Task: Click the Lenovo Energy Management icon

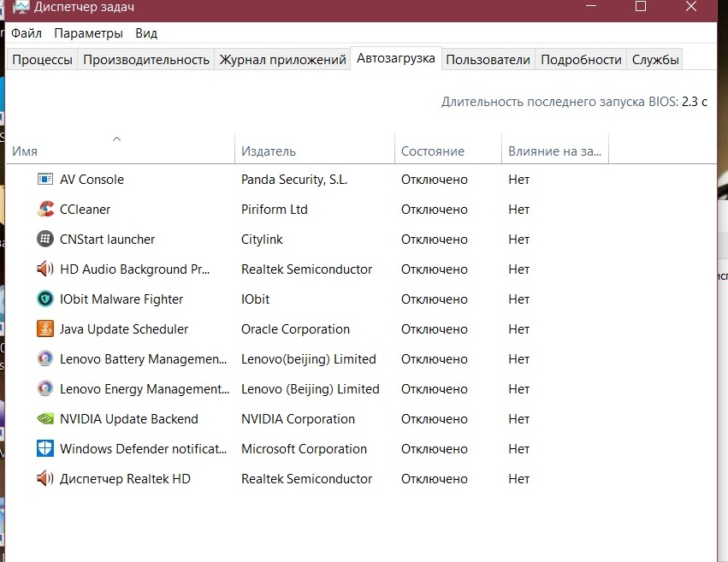Action: [x=45, y=389]
